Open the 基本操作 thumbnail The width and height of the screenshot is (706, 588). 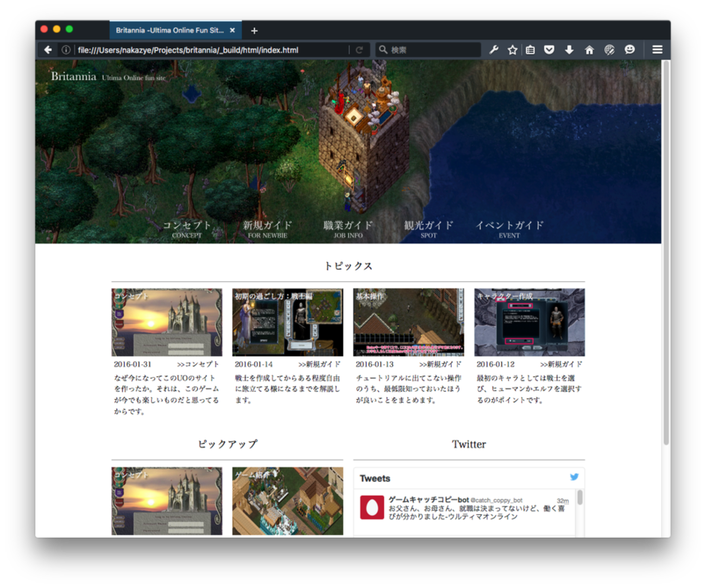[x=409, y=323]
